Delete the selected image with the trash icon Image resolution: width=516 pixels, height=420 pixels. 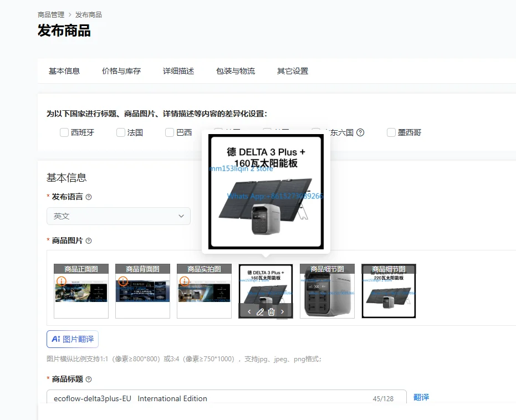point(271,312)
